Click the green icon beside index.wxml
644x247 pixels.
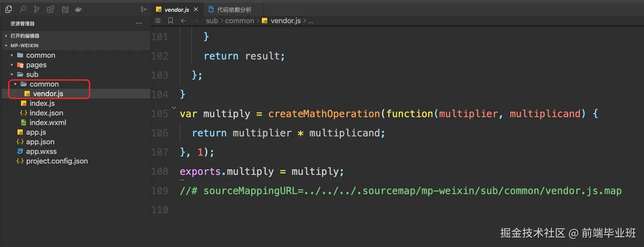(23, 122)
